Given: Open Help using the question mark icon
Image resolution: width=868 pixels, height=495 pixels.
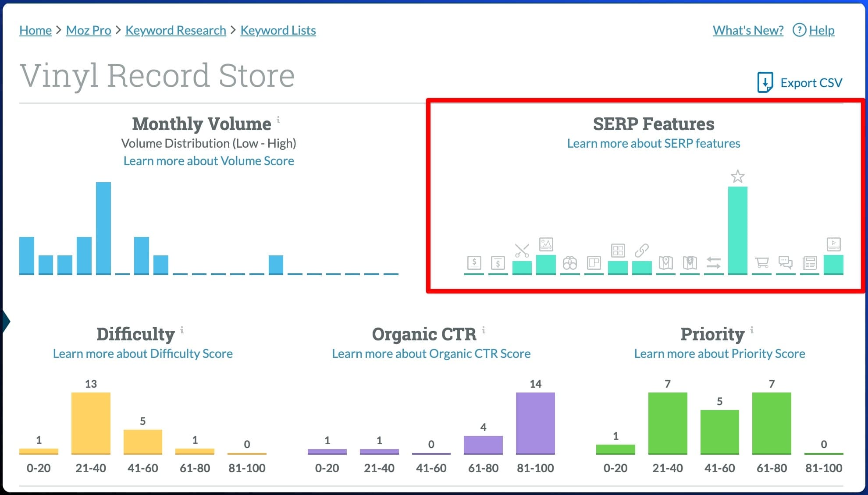Looking at the screenshot, I should [x=799, y=30].
